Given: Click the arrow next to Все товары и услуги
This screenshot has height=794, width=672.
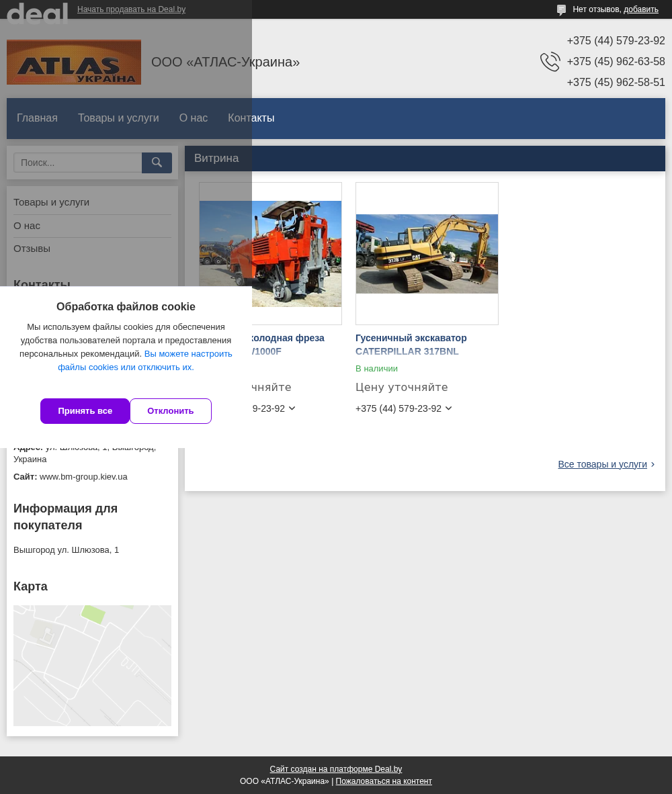Looking at the screenshot, I should [653, 464].
